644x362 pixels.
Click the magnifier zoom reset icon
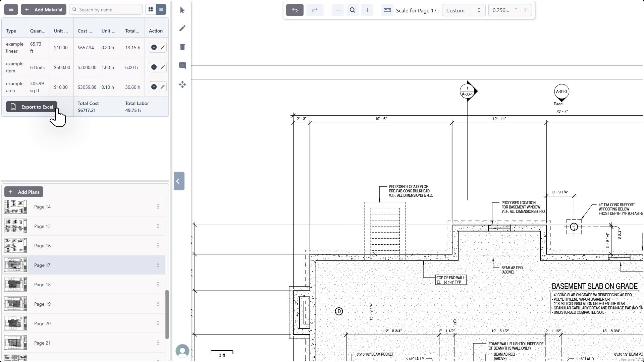click(x=353, y=10)
